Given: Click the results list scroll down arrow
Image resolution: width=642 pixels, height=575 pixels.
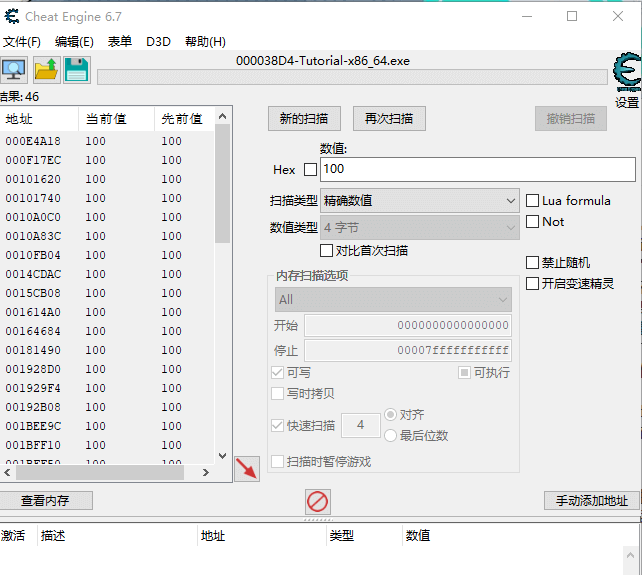Looking at the screenshot, I should click(223, 456).
